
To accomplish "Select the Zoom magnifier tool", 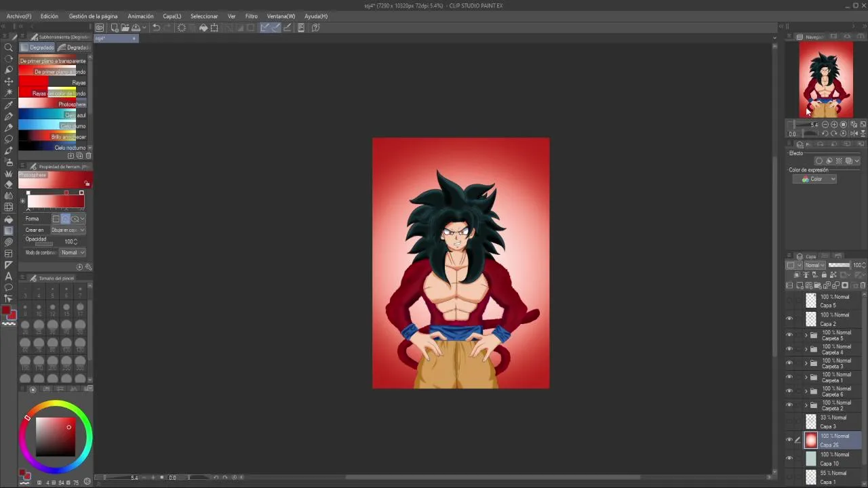I will (x=9, y=47).
